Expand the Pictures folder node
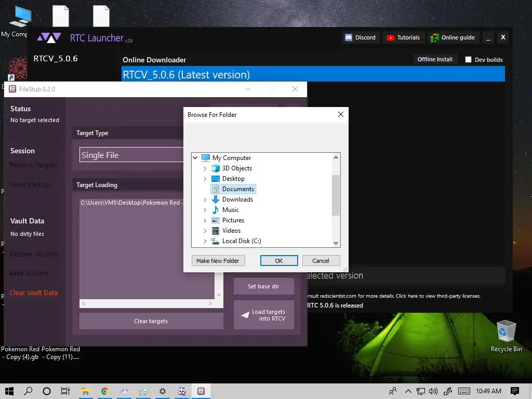 click(x=205, y=220)
